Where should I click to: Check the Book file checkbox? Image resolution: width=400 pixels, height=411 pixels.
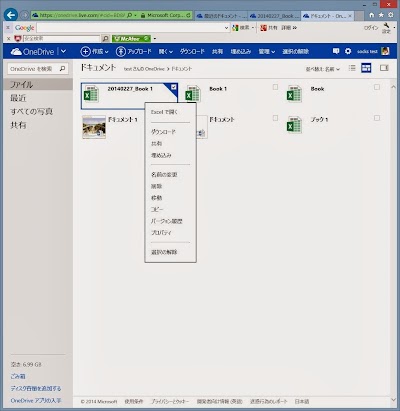377,87
